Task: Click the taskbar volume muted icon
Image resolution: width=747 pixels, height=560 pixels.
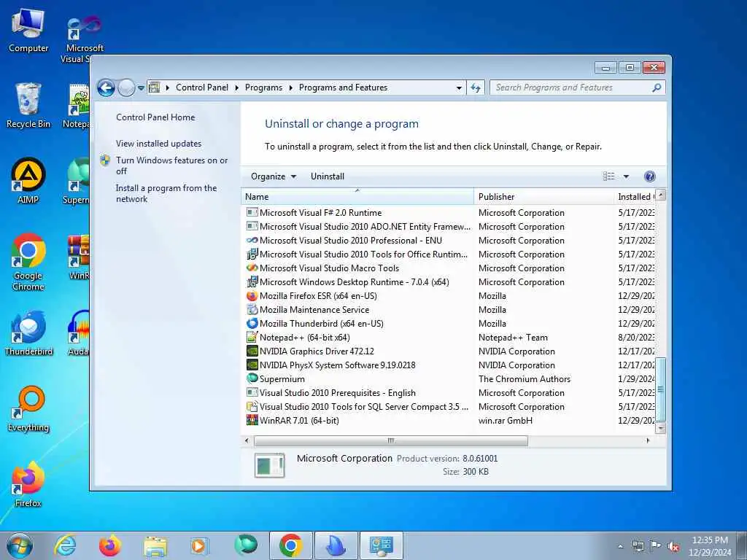Action: click(x=673, y=546)
